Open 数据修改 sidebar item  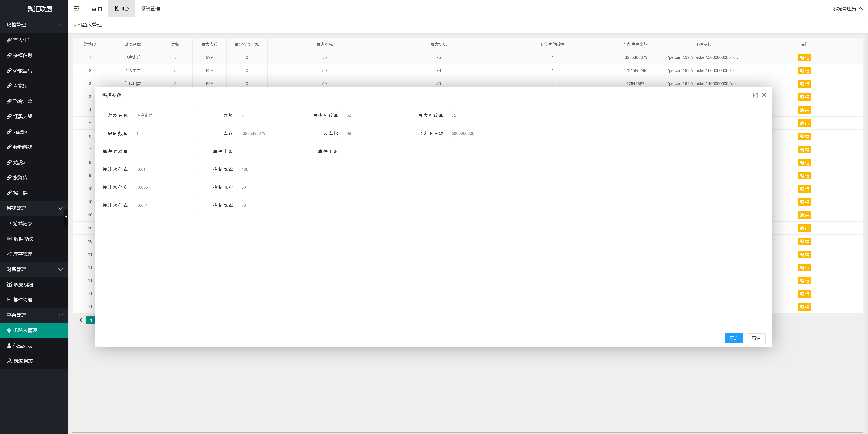pos(23,239)
